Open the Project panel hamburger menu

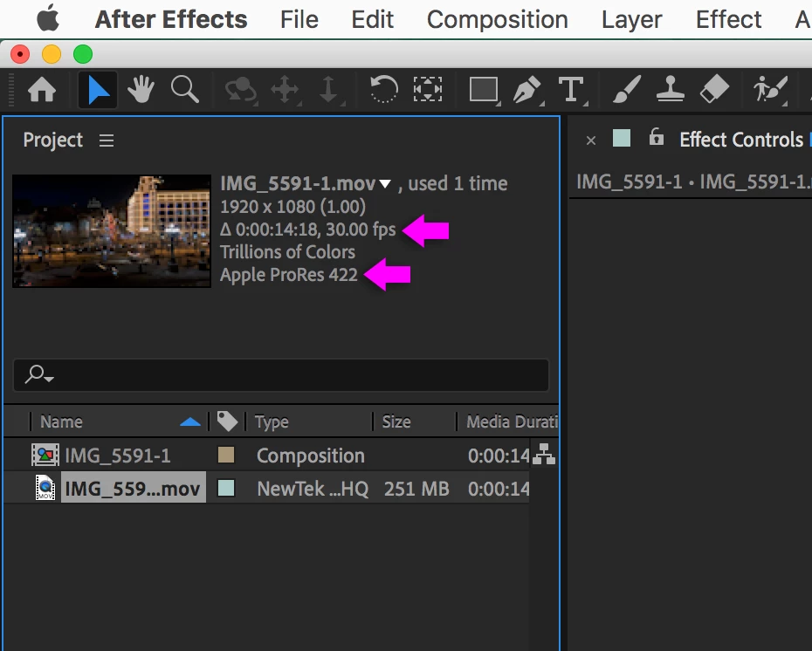tap(107, 140)
